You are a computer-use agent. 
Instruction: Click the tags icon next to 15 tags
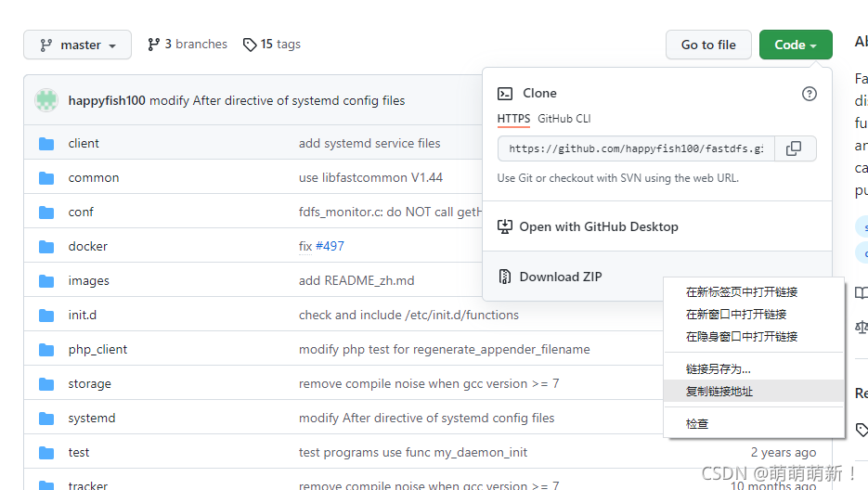point(250,45)
